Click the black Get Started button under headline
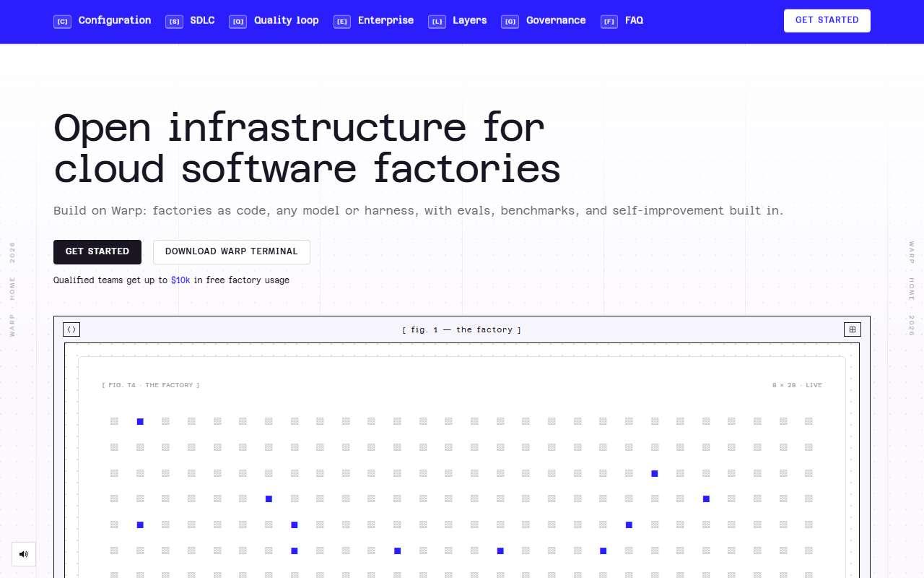The height and width of the screenshot is (578, 924). click(x=97, y=252)
